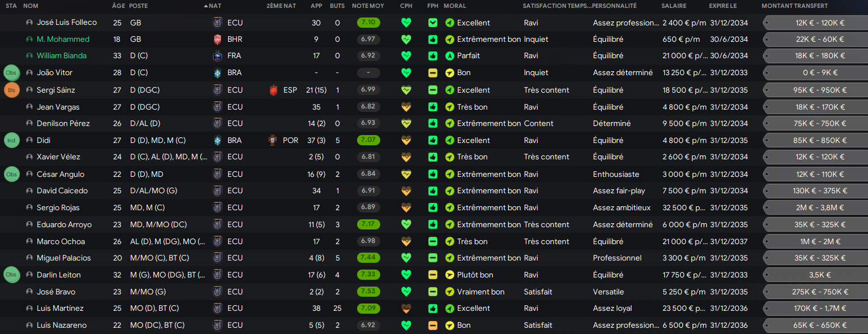
Task: Click the 7.53 rating badge for José Bravo
Action: point(368,292)
